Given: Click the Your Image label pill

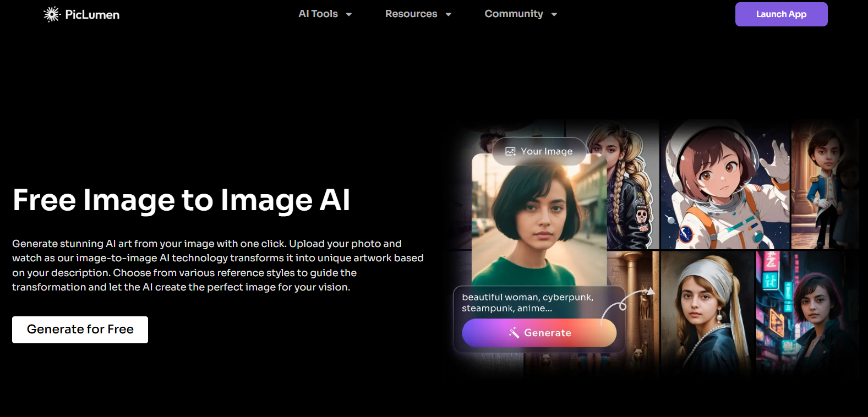Looking at the screenshot, I should [539, 151].
